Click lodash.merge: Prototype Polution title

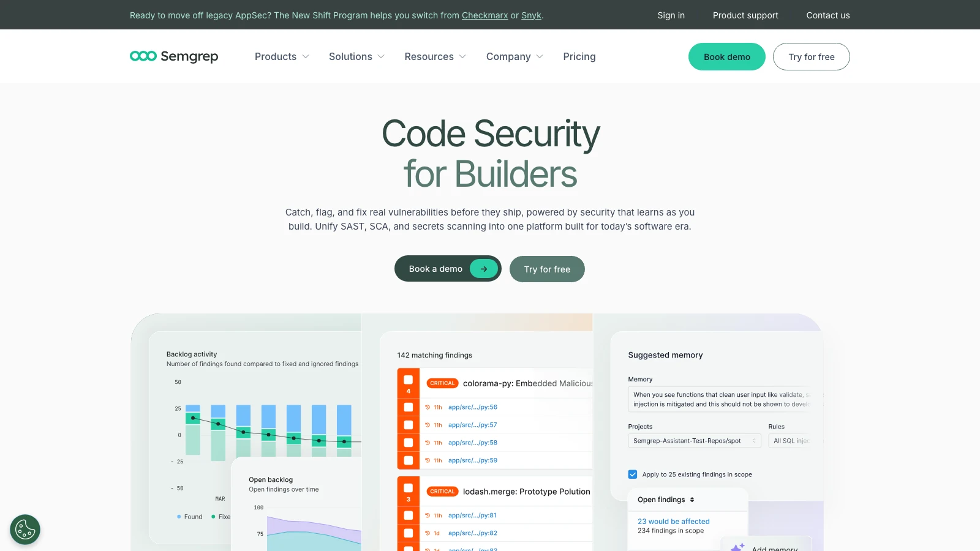point(527,492)
